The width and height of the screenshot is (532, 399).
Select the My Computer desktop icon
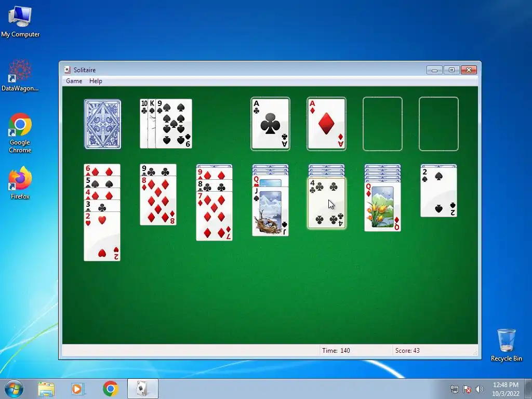point(20,22)
